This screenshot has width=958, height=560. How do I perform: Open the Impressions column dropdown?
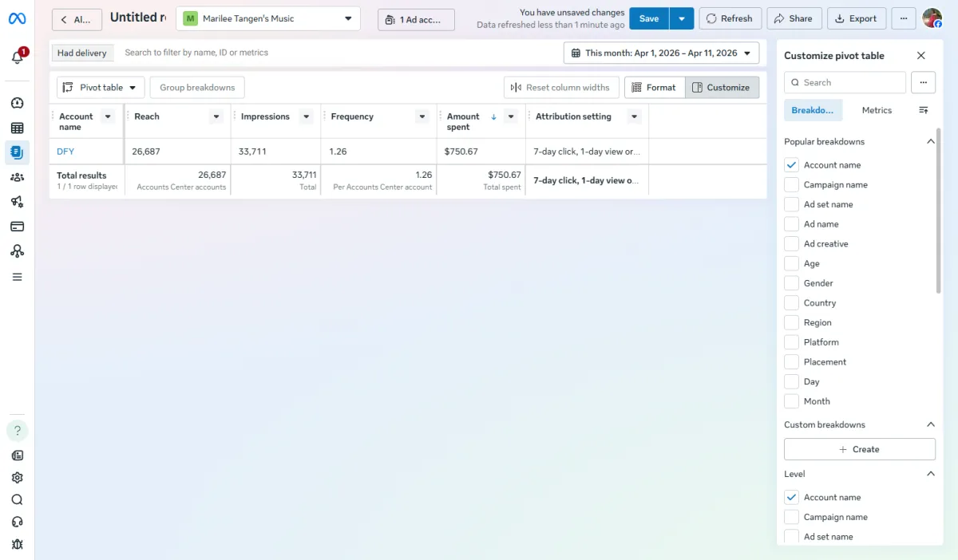pyautogui.click(x=306, y=116)
